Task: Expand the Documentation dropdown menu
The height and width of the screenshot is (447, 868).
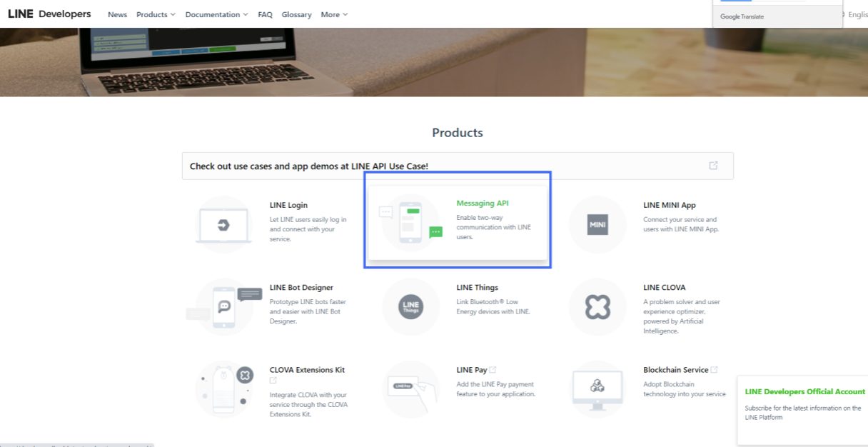Action: [216, 14]
